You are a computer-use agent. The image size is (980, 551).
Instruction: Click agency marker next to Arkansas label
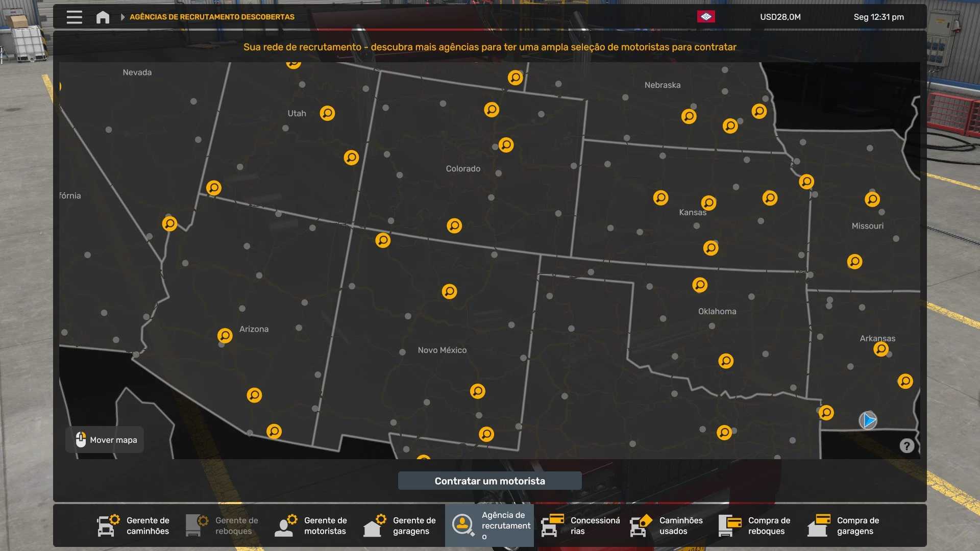(881, 349)
